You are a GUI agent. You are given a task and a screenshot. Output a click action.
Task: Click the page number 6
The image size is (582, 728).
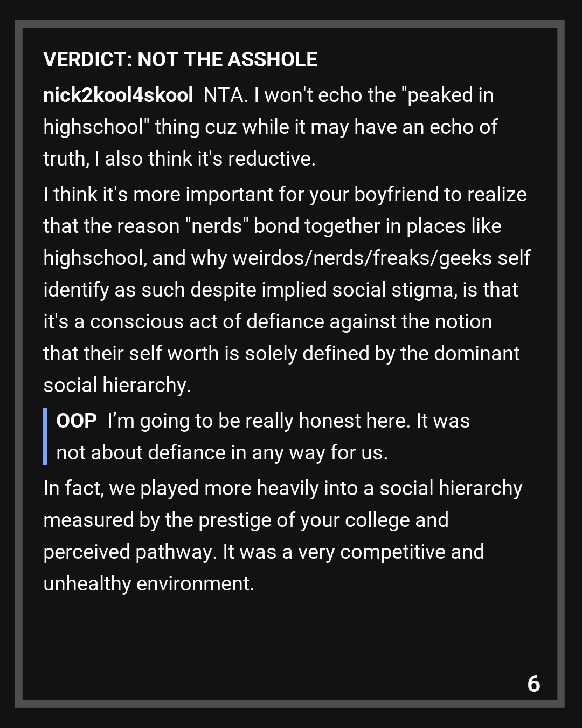[x=533, y=684]
